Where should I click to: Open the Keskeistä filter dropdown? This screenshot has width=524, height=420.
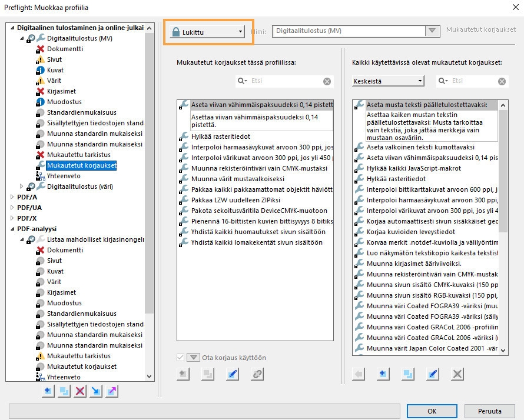click(387, 81)
